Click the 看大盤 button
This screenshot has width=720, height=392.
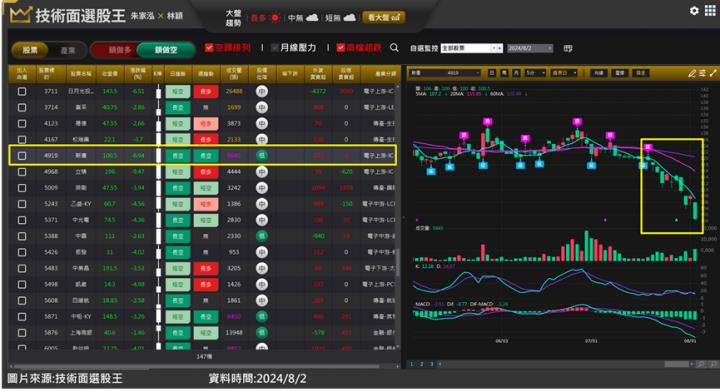(383, 17)
